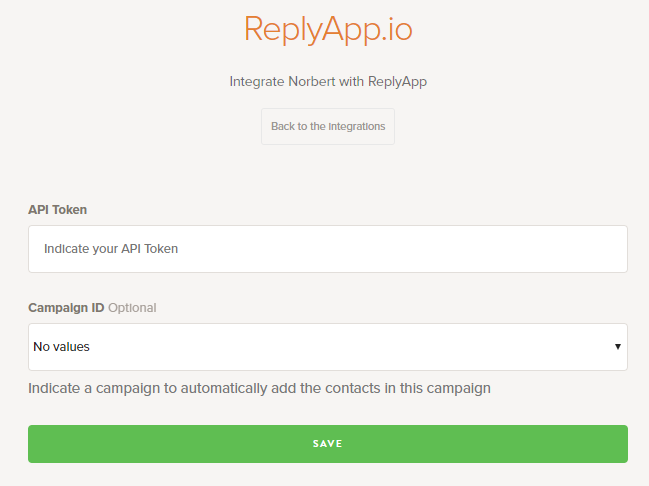This screenshot has height=486, width=649.
Task: Click the campaign help text below dropdown
Action: pos(259,388)
